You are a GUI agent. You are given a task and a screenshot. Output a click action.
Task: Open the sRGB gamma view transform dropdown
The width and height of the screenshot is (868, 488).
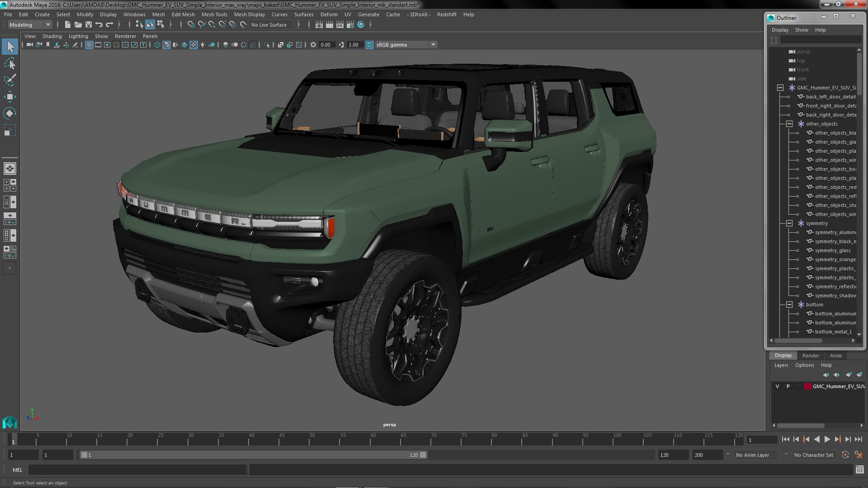pyautogui.click(x=406, y=45)
